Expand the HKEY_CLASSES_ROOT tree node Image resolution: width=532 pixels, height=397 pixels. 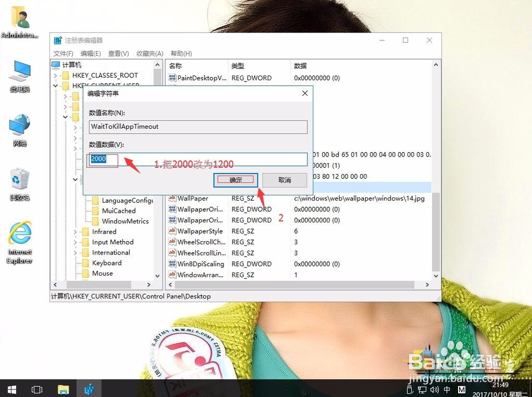point(55,75)
